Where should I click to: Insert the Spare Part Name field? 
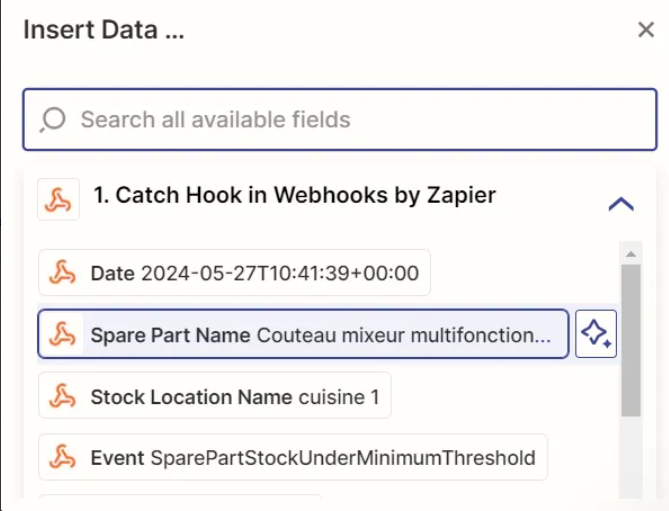pos(303,334)
